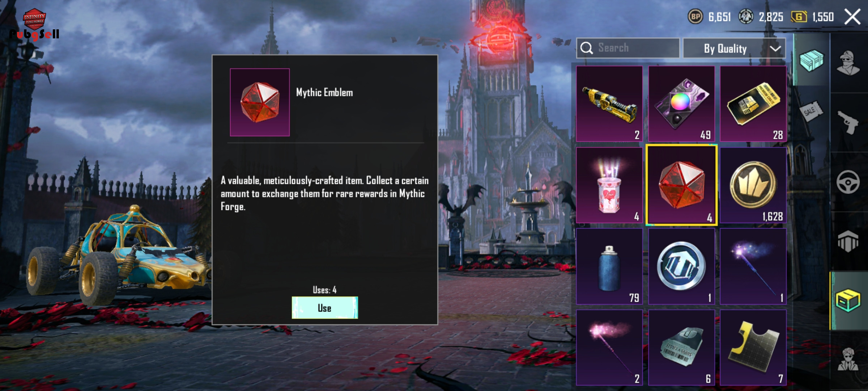The image size is (868, 391).
Task: Select the gold crown coin item
Action: pos(753,185)
